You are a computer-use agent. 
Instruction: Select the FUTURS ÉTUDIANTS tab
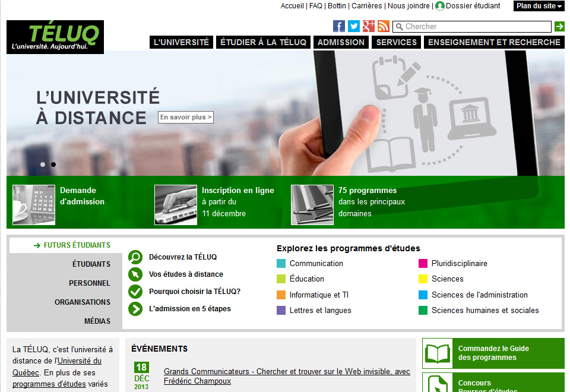click(x=66, y=245)
